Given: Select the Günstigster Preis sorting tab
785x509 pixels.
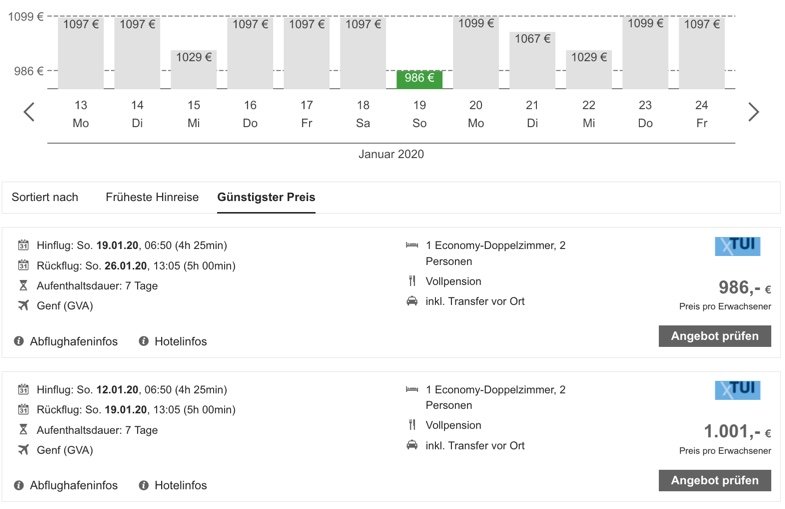Looking at the screenshot, I should pos(266,197).
